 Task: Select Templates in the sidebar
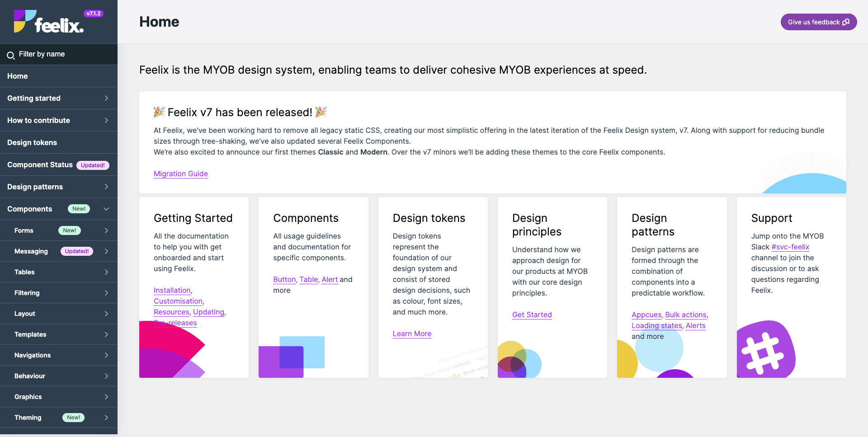click(x=30, y=334)
